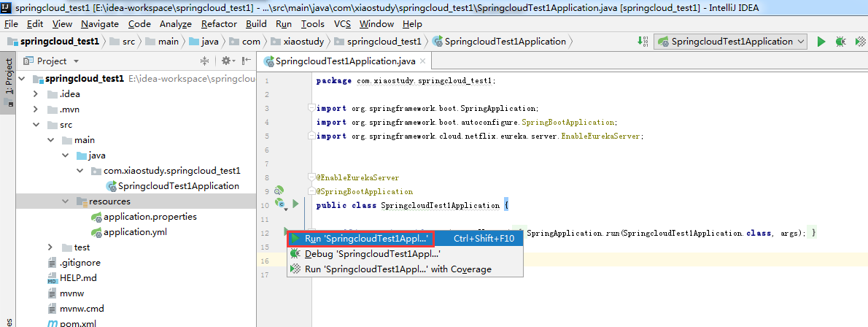This screenshot has height=327, width=868.
Task: Click the green run gutter arrow on line 10
Action: [x=295, y=204]
